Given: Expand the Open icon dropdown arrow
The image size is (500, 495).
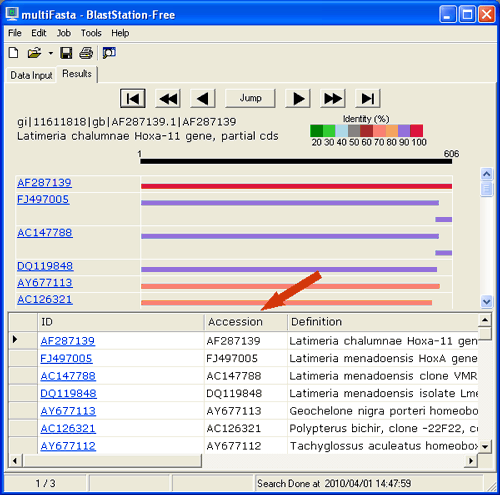Looking at the screenshot, I should coord(51,53).
